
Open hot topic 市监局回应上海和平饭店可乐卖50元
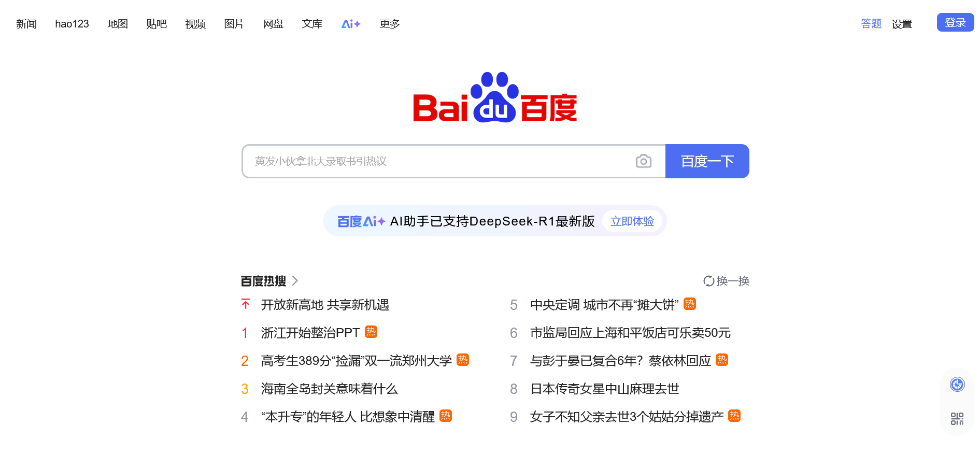coord(630,333)
